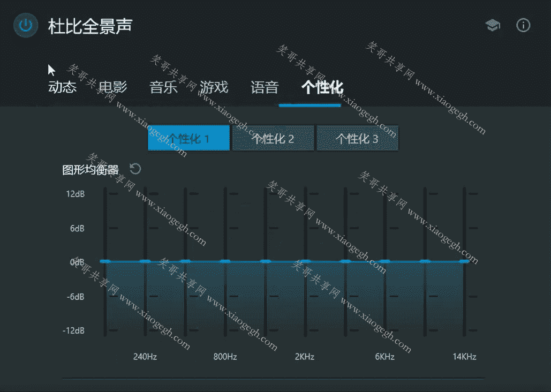Click the 2KHz equalizer slider handle
Viewport: 551px width, 392px height.
[x=305, y=261]
